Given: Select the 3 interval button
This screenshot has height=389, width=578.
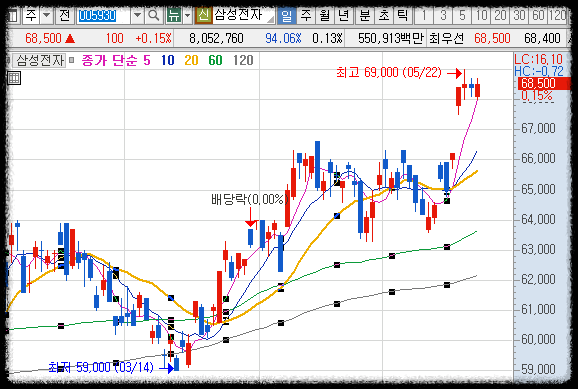Looking at the screenshot, I should [x=443, y=16].
